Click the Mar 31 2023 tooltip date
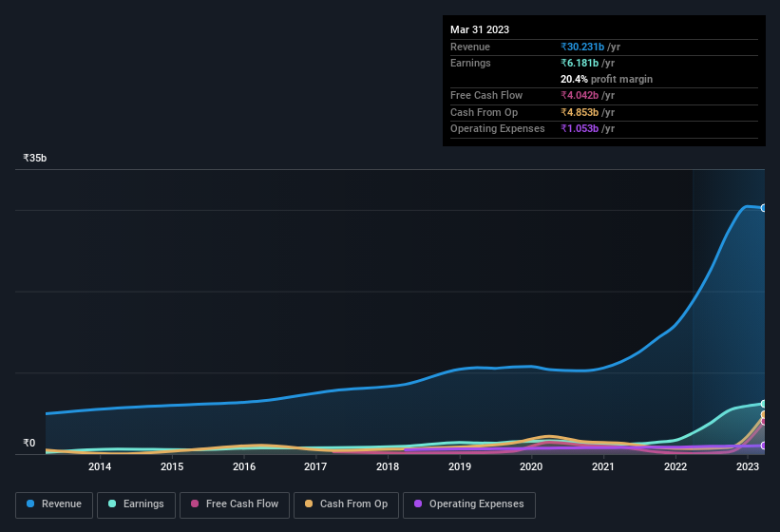Image resolution: width=780 pixels, height=532 pixels. point(480,29)
